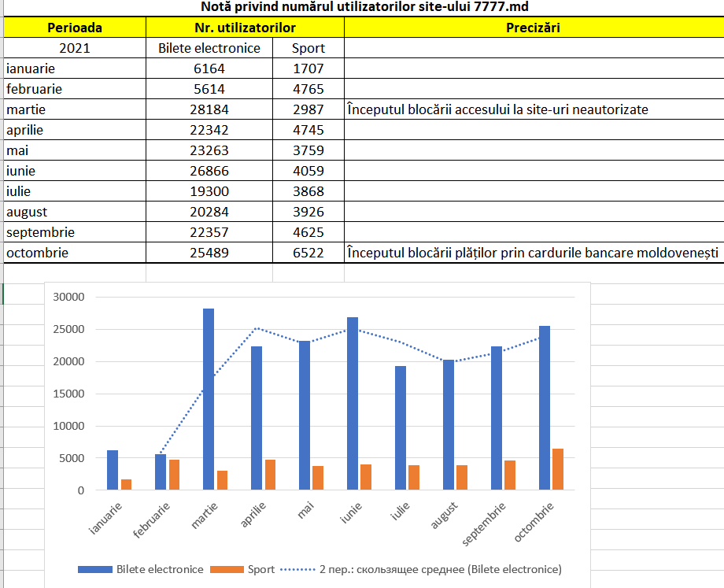This screenshot has height=588, width=724.
Task: Click the title cell about site 7777.md
Action: coord(364,7)
